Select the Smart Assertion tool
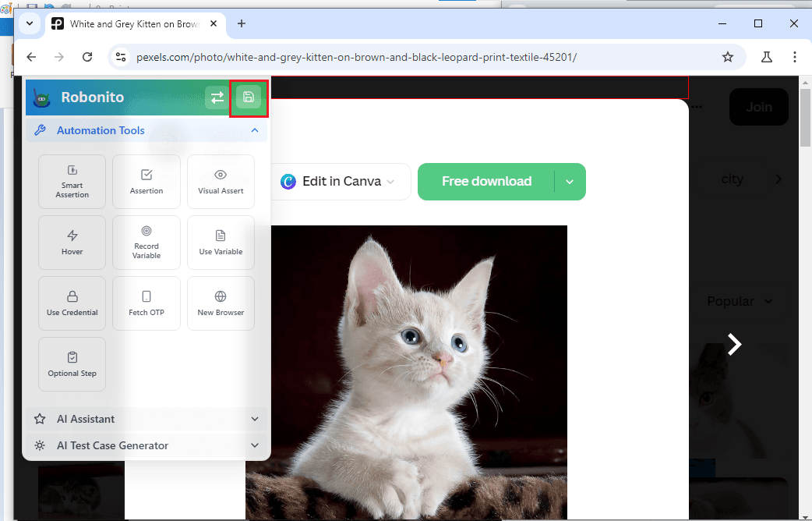 (72, 182)
